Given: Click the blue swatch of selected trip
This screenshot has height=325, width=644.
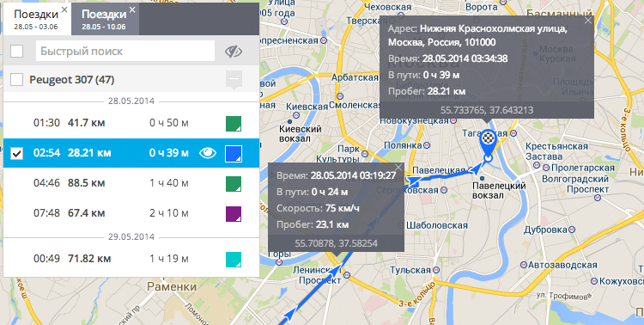Looking at the screenshot, I should pos(234,154).
